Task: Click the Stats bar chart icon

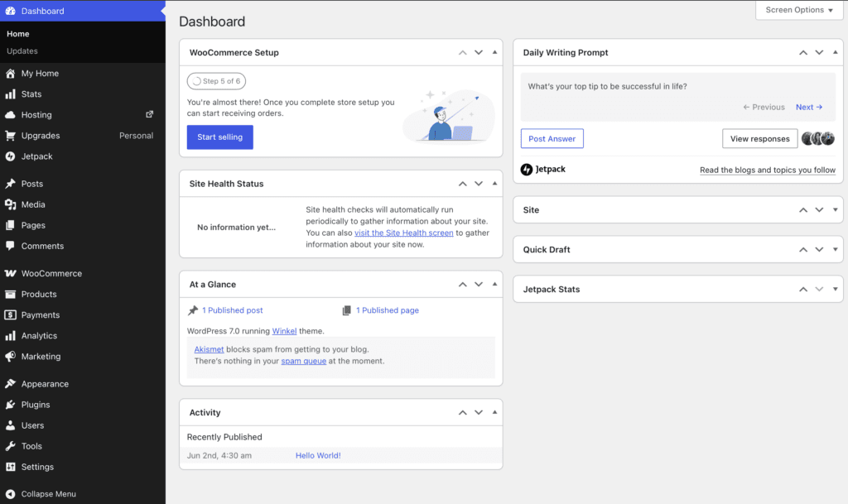Action: [10, 94]
